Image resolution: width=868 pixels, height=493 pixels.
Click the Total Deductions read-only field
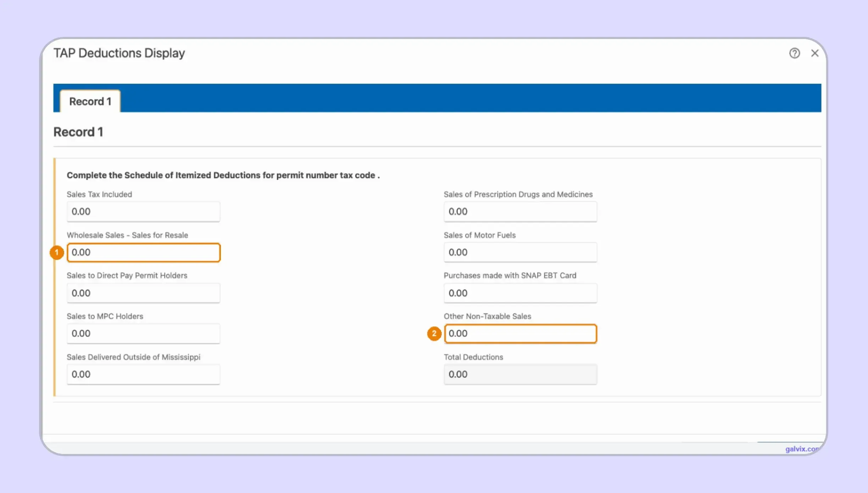pos(520,374)
